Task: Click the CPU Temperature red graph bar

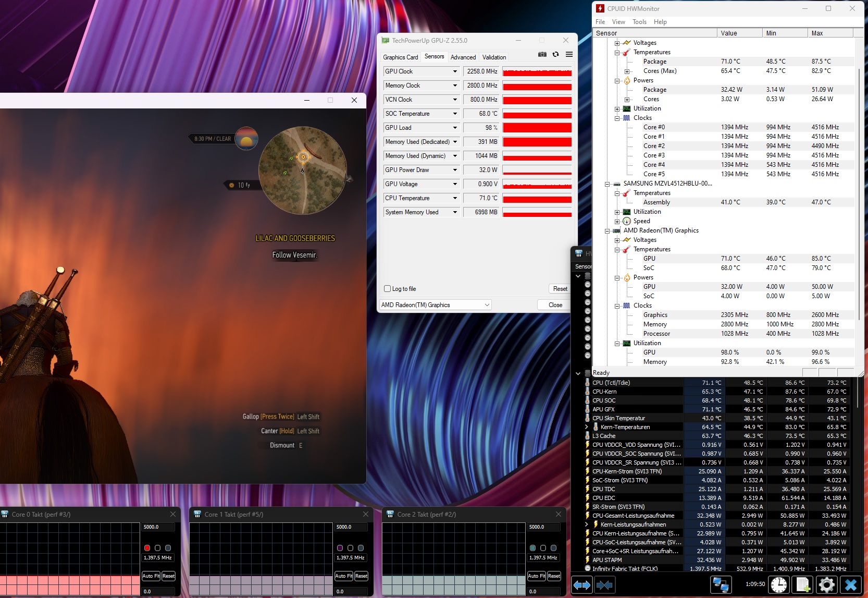Action: click(x=537, y=198)
